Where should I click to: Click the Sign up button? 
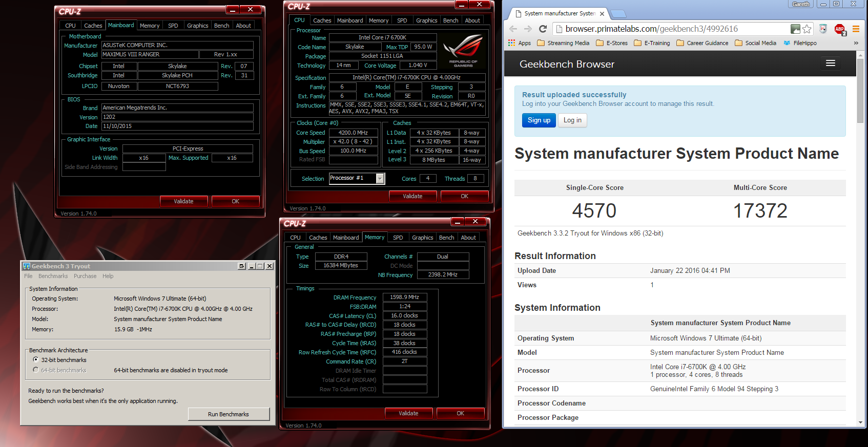539,120
